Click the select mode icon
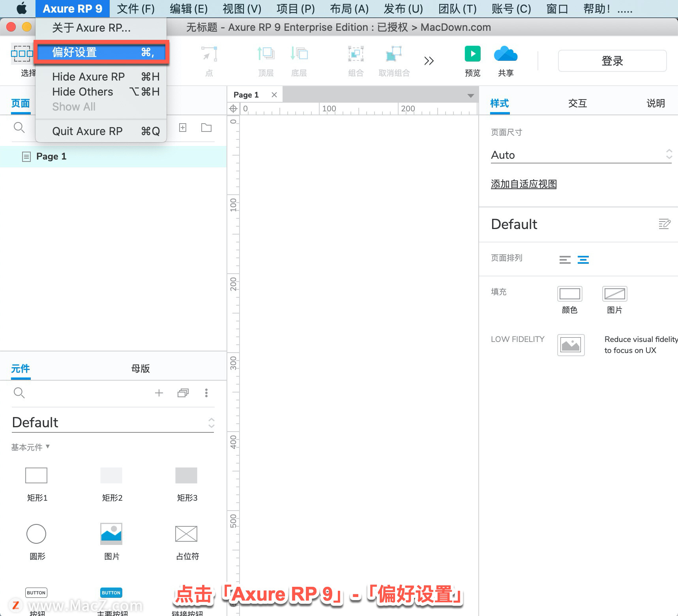The width and height of the screenshot is (678, 616). 22,53
